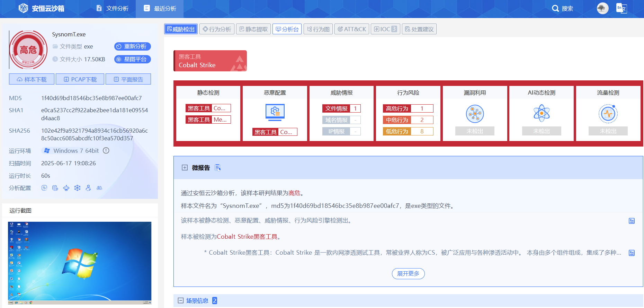Click the MD5 hash value
The height and width of the screenshot is (308, 644).
[91, 98]
